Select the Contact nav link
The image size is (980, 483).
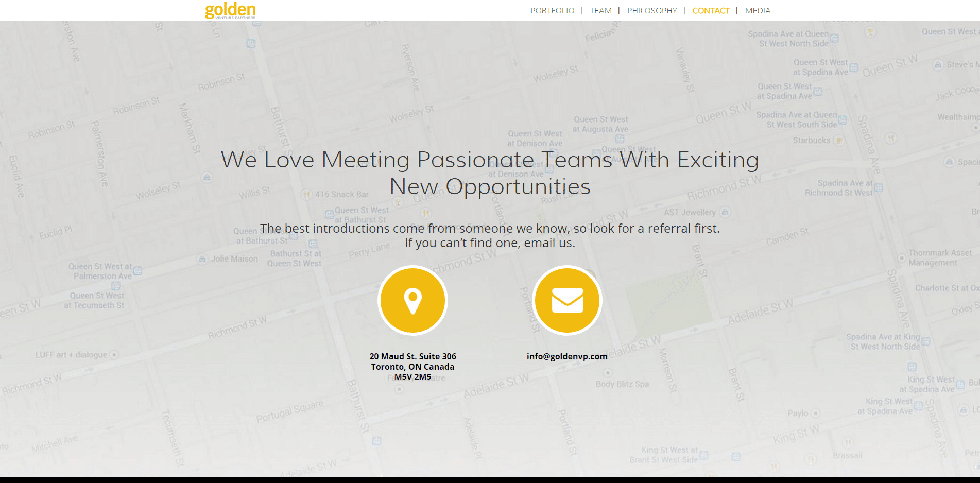point(711,10)
